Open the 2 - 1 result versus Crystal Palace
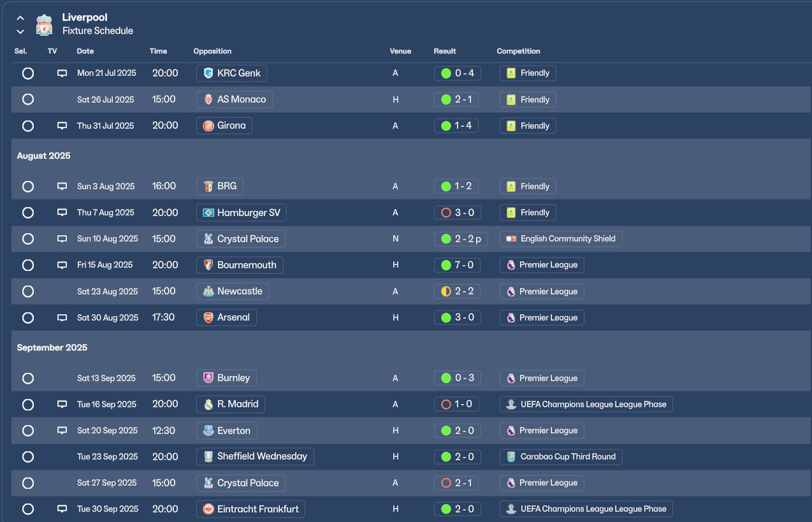 point(457,483)
